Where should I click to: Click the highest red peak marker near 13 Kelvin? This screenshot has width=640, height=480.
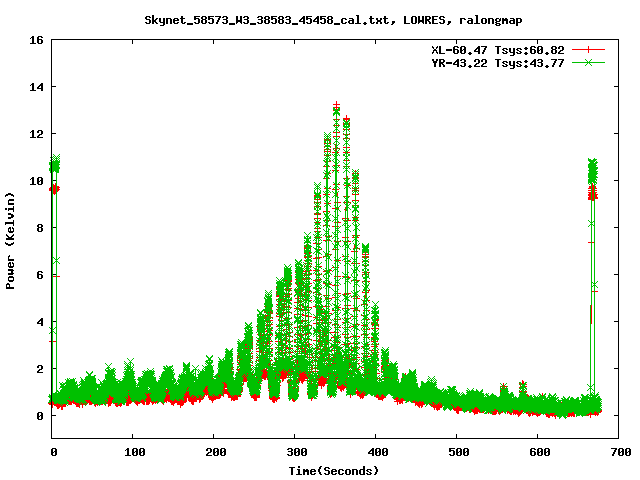click(x=336, y=105)
